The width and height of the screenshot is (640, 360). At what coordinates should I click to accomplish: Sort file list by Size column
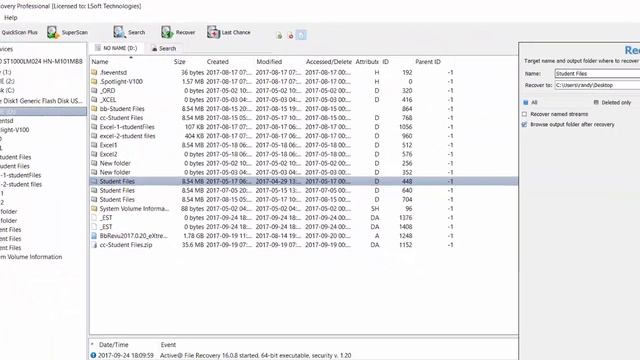coord(180,62)
